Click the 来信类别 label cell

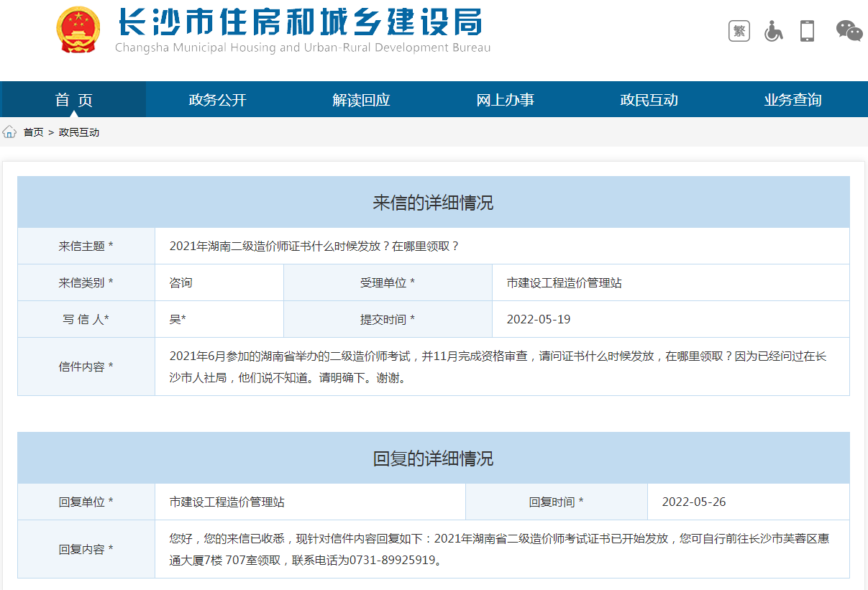tap(86, 282)
